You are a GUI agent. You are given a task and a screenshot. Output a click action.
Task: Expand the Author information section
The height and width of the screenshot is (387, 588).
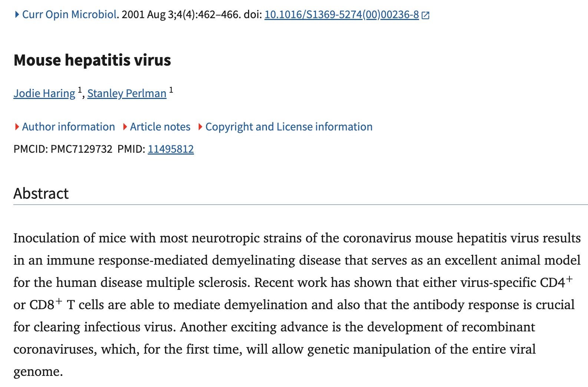(x=68, y=127)
